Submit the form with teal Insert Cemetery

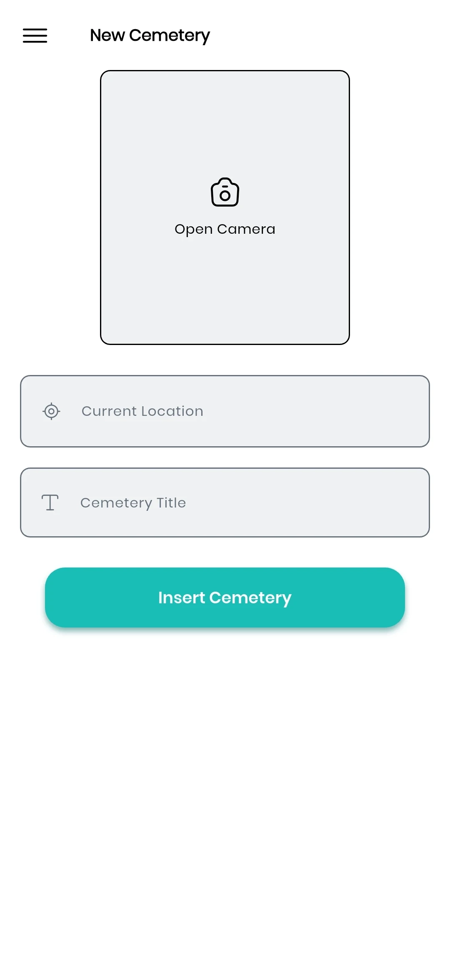pyautogui.click(x=225, y=597)
